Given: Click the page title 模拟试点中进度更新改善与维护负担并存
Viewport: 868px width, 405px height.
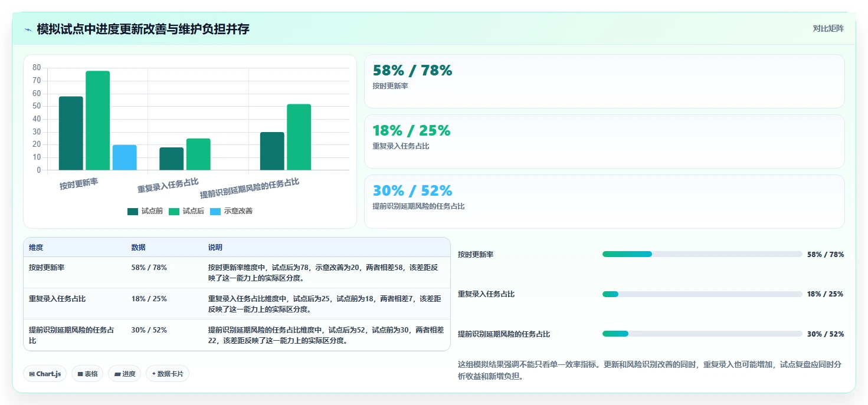Looking at the screenshot, I should pyautogui.click(x=143, y=29).
